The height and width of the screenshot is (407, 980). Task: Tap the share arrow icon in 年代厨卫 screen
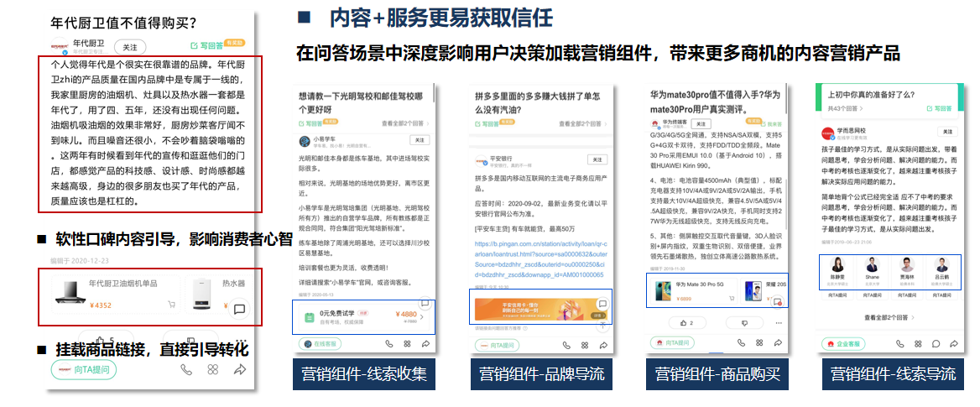[240, 369]
